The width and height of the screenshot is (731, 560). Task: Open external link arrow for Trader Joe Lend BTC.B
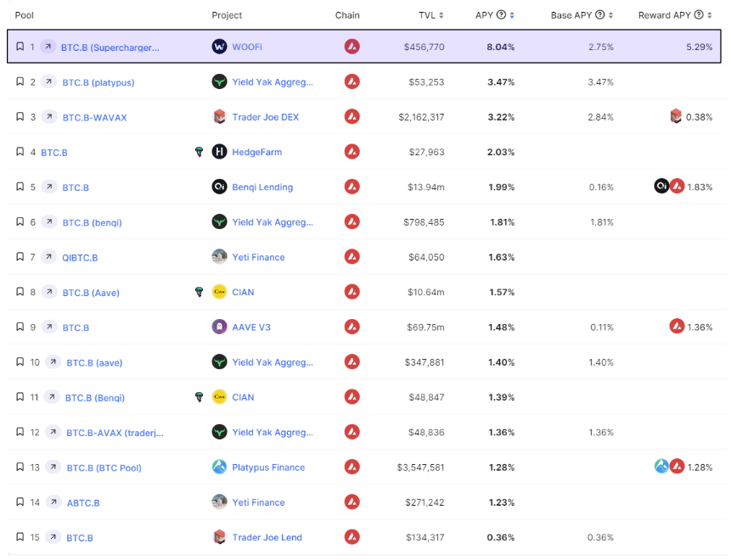[53, 537]
